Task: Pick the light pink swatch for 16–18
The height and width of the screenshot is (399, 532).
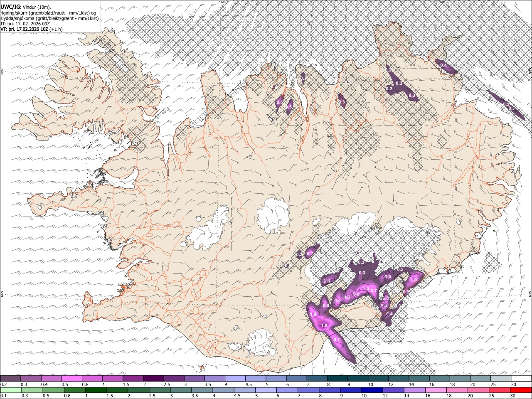Action: [x=436, y=390]
